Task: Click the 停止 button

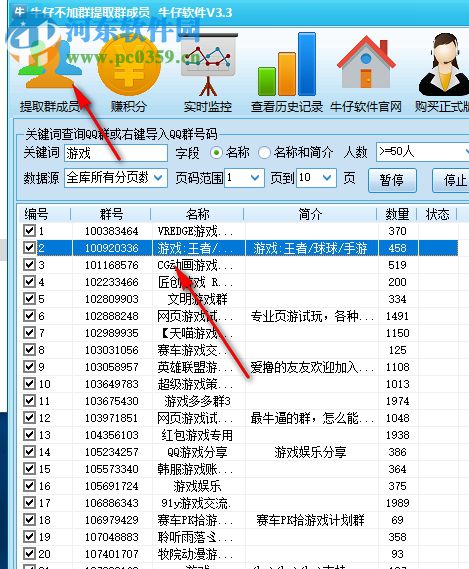Action: (x=451, y=180)
